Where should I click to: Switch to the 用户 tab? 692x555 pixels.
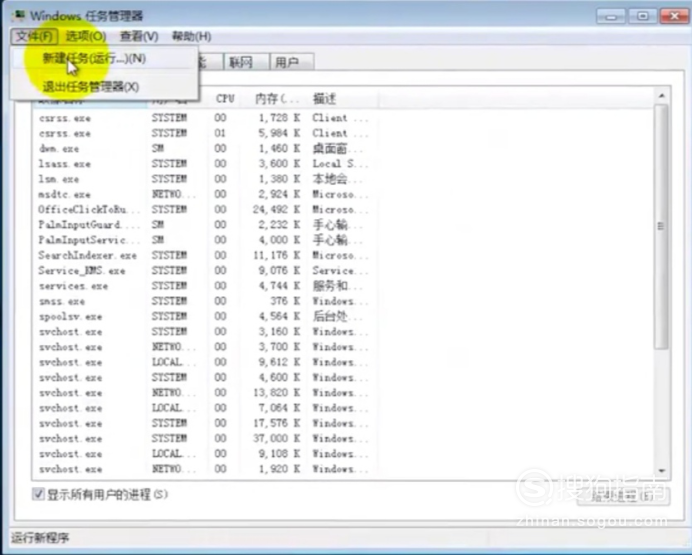point(292,62)
